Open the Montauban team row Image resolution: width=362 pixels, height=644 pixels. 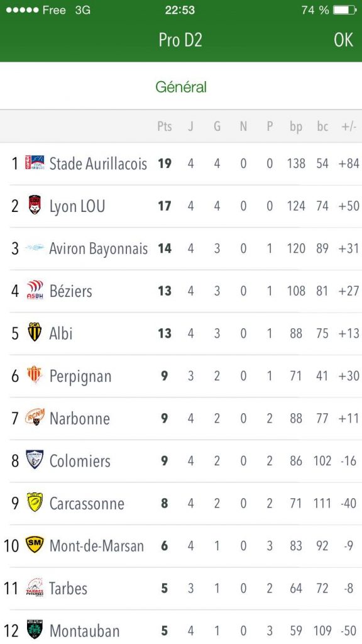181,630
